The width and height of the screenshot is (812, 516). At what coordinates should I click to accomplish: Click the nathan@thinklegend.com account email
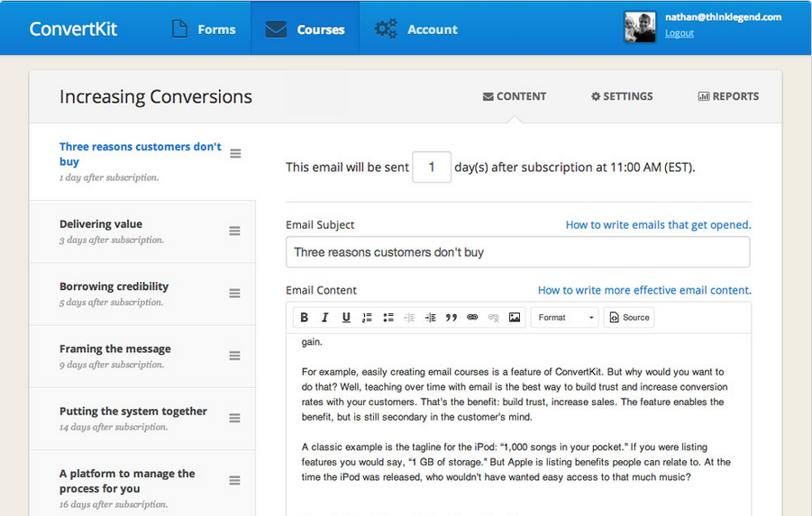pos(723,17)
